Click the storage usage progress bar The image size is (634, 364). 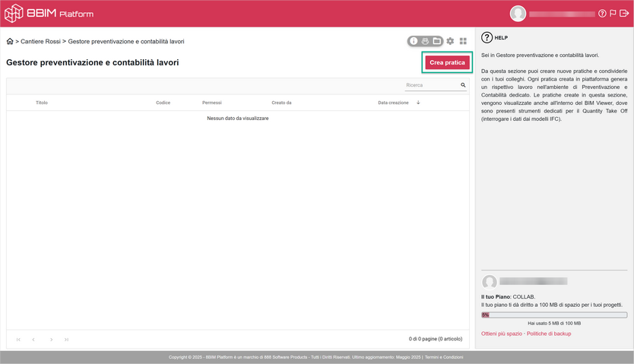coord(554,315)
